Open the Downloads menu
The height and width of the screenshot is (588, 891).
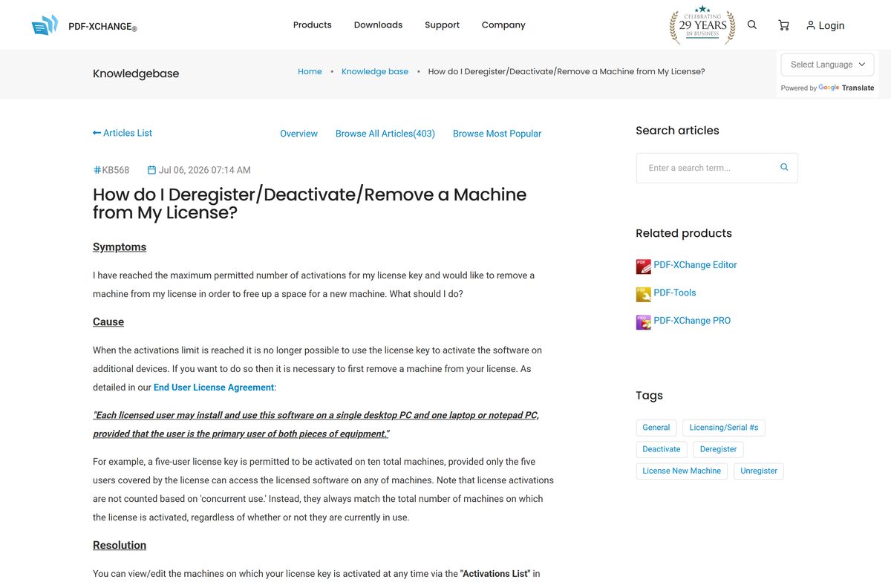(x=378, y=25)
